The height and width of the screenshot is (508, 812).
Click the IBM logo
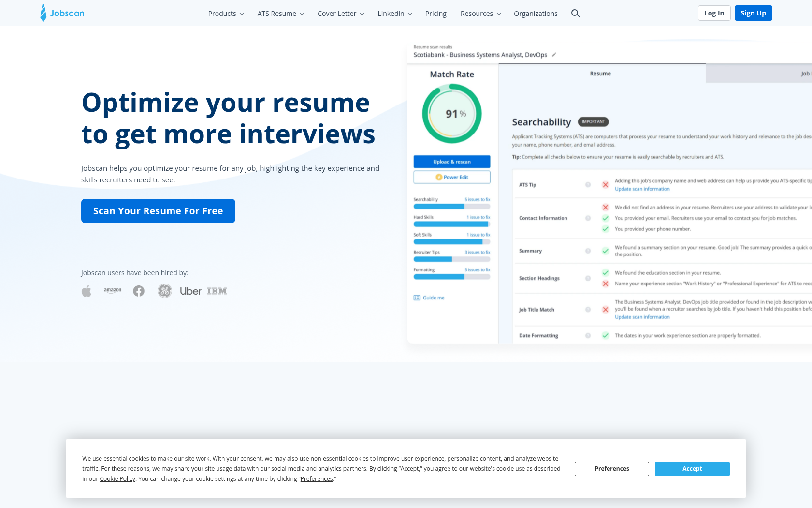coord(217,291)
